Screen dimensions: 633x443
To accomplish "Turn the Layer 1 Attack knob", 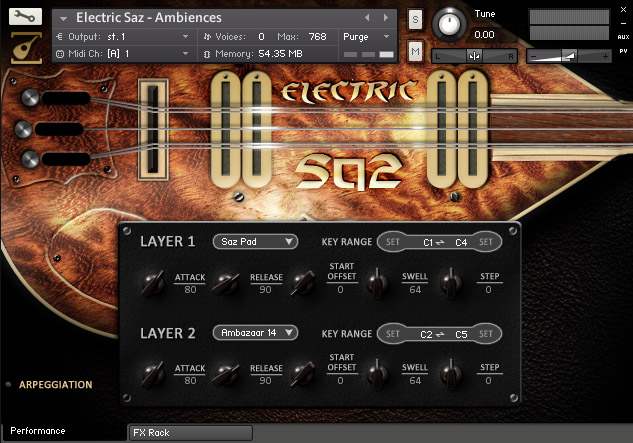I will [x=154, y=283].
